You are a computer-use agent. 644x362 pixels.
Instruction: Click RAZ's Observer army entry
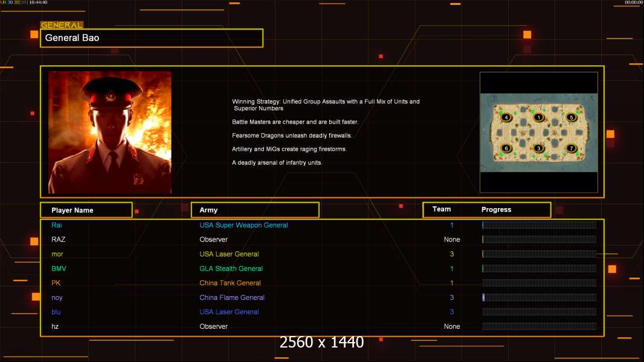[x=214, y=240]
